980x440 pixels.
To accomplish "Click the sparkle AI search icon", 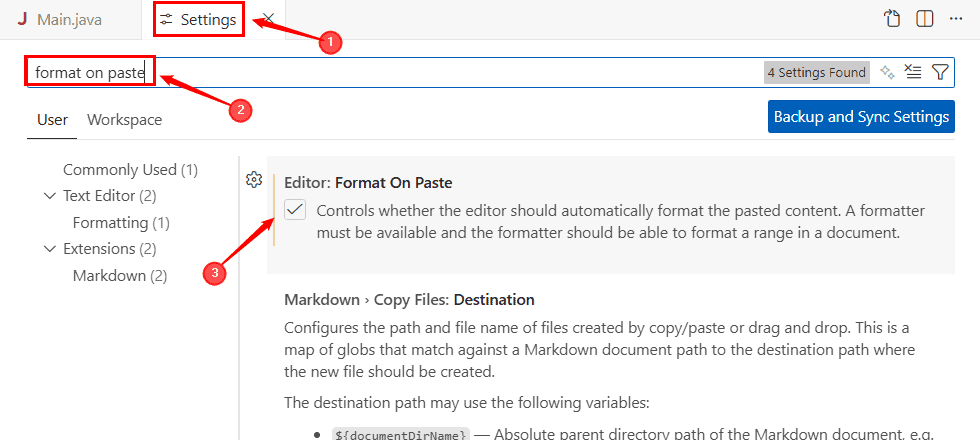I will pos(886,72).
